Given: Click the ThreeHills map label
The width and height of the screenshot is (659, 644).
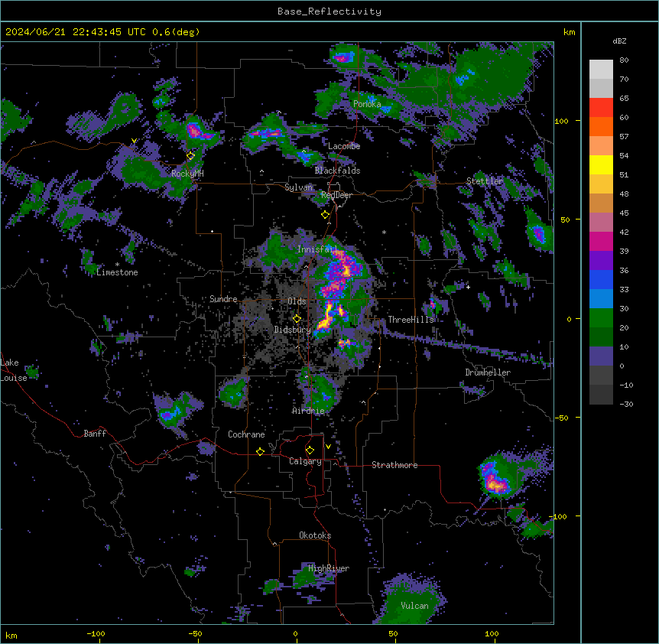Looking at the screenshot, I should (x=411, y=320).
